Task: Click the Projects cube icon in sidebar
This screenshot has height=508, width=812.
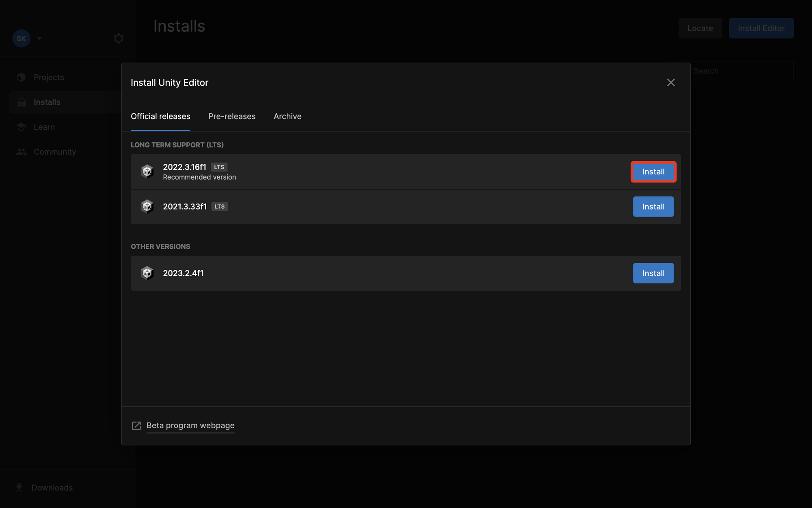Action: [22, 77]
